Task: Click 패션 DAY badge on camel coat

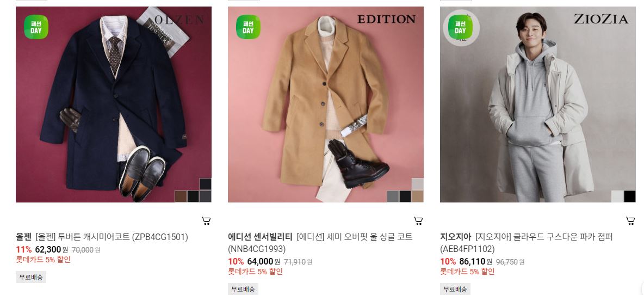Action: [248, 27]
